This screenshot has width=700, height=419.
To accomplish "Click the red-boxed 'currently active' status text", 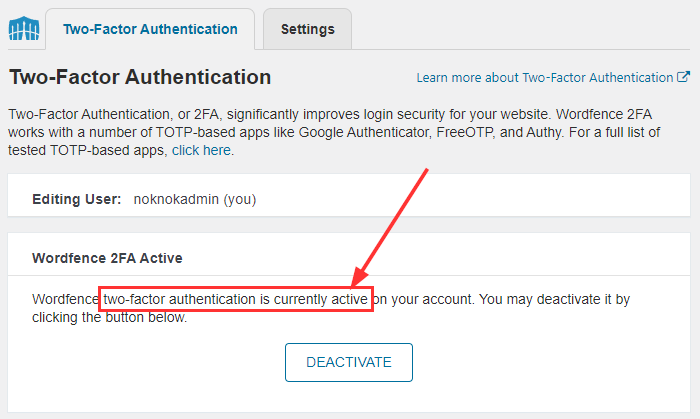I will (235, 299).
